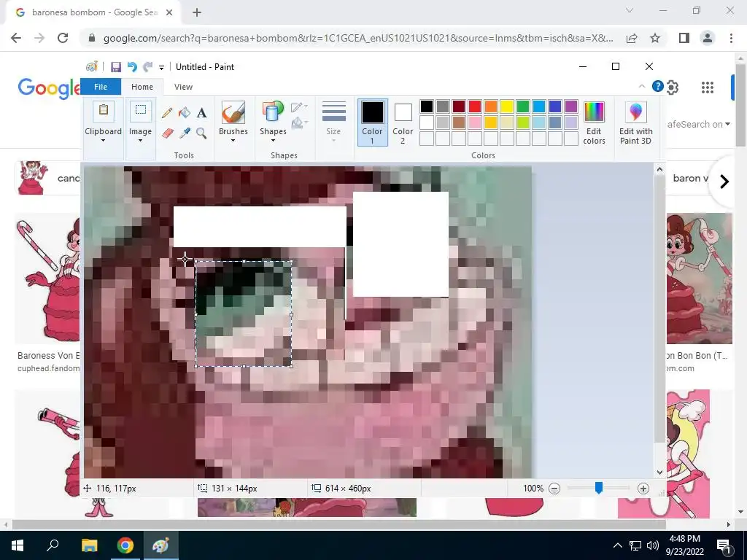
Task: Pick the yellow color swatch
Action: pyautogui.click(x=507, y=106)
